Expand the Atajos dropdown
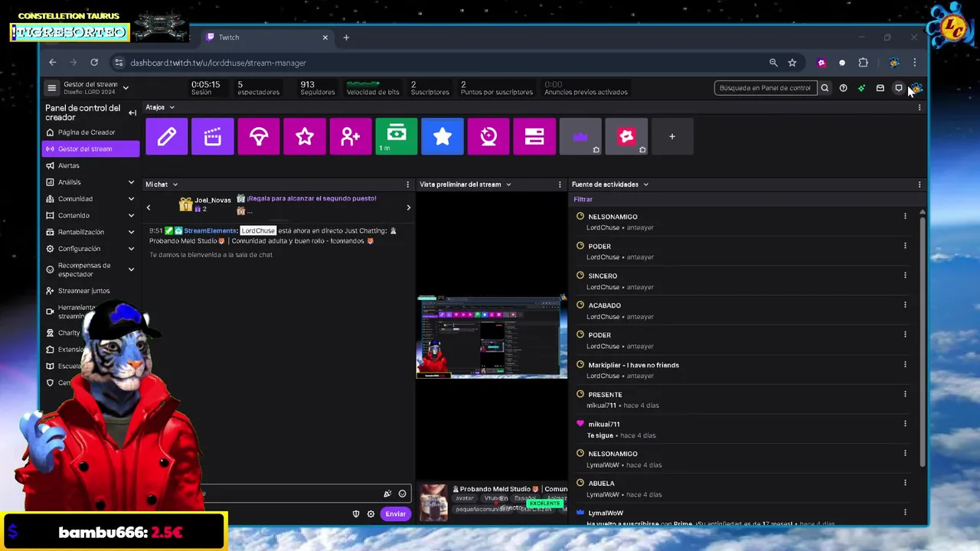Screen dimensions: 980x551 (x=160, y=107)
